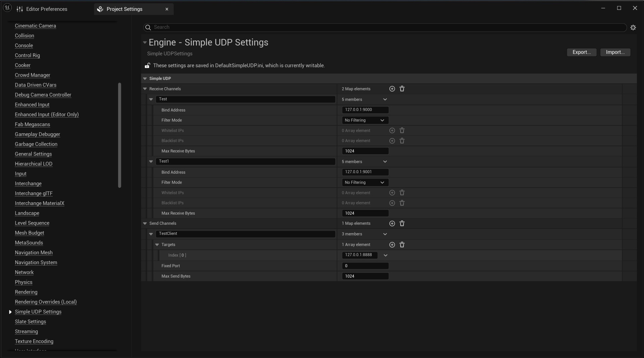This screenshot has width=644, height=358.
Task: Click the writable lock icon
Action: (x=147, y=65)
